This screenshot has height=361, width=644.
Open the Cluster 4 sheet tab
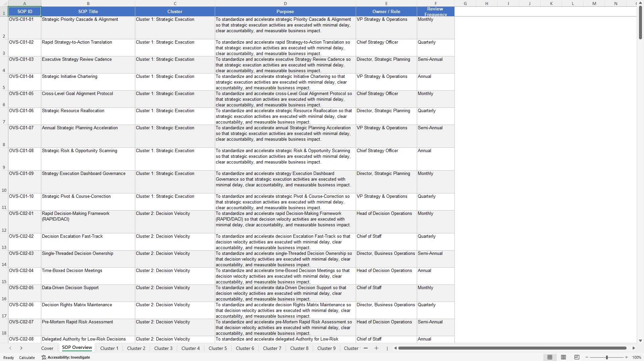click(191, 348)
